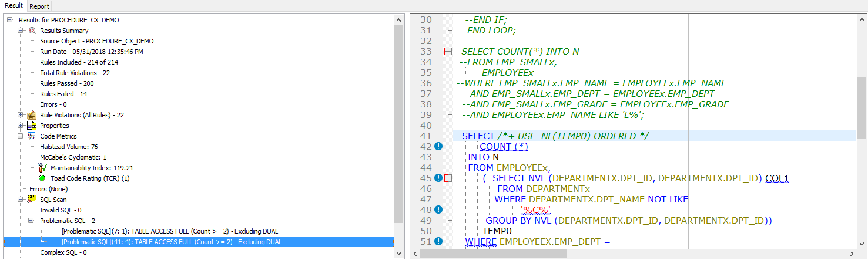The image size is (868, 260).
Task: Click the SELECT hint on line 41
Action: pyautogui.click(x=555, y=136)
